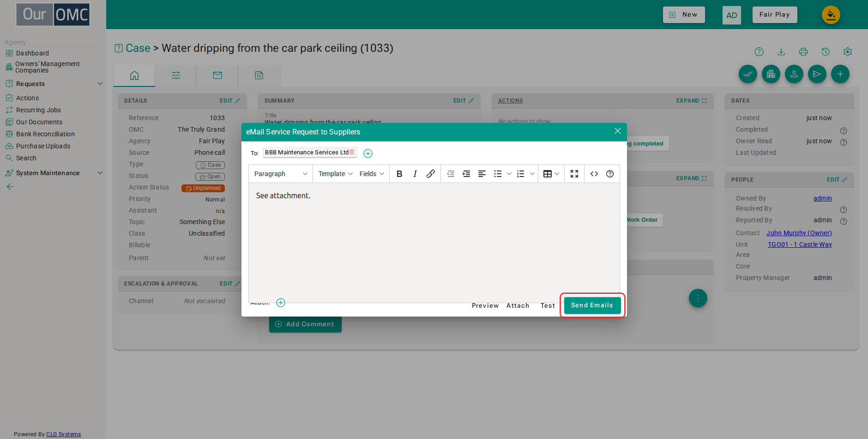
Task: Switch to the case notes tab
Action: (x=259, y=75)
